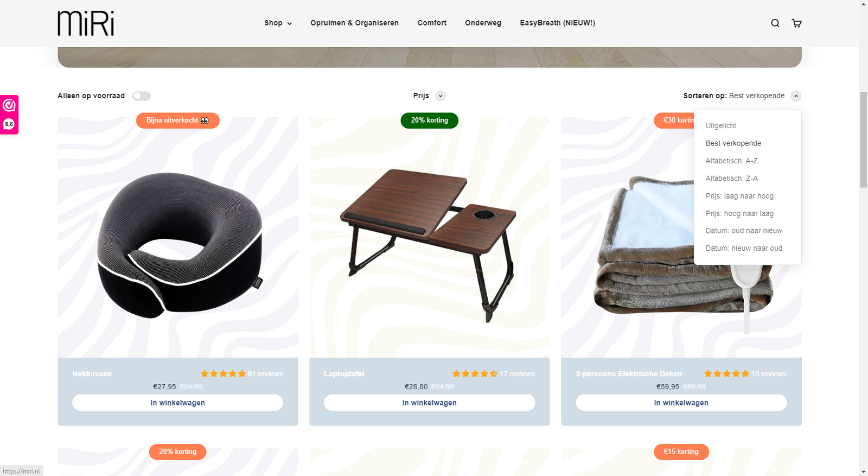Image resolution: width=868 pixels, height=476 pixels.
Task: Open the neck pillow product image
Action: tap(178, 237)
